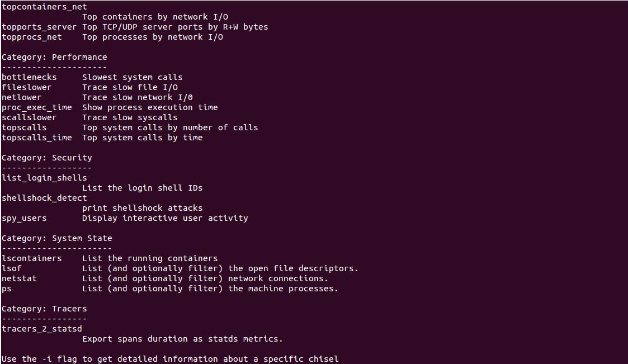Select the list_login_shells chisel name
Image resolution: width=628 pixels, height=364 pixels.
point(44,178)
